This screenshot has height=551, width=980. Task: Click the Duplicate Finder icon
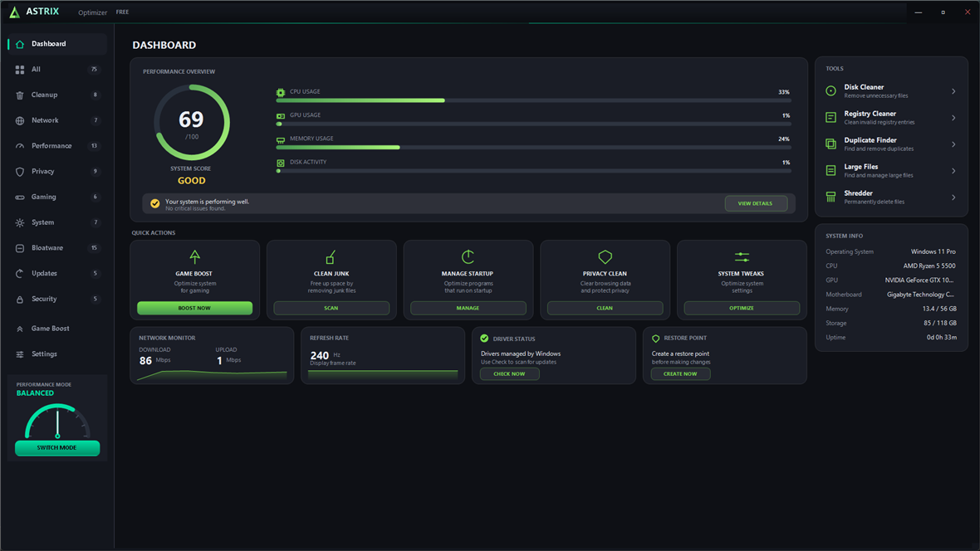coord(831,144)
